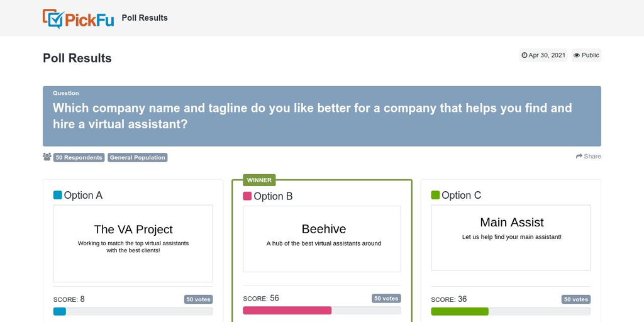This screenshot has width=644, height=322.
Task: Click the blue Option A color square
Action: (57, 195)
